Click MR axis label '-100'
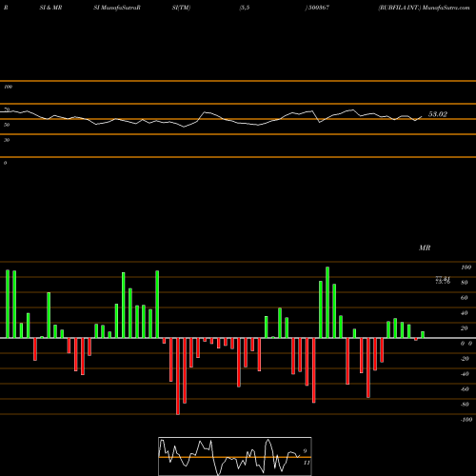 coord(466,420)
